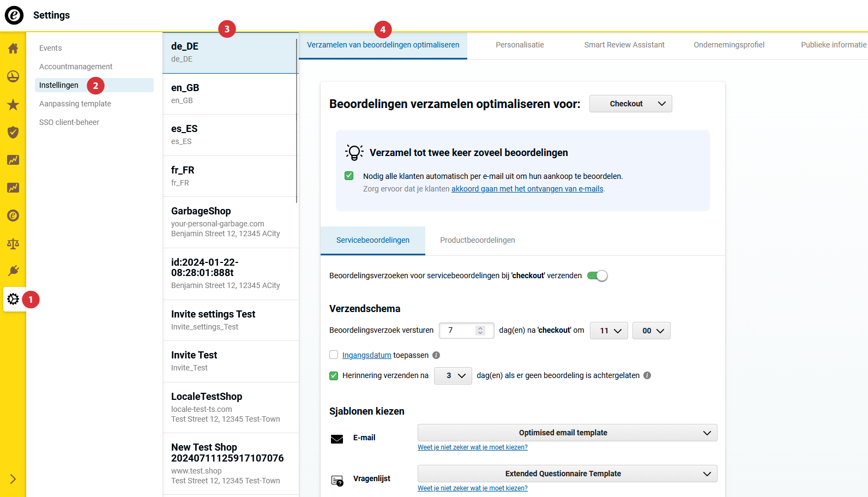Select the id:2024-01-22 shop entry

(230, 274)
